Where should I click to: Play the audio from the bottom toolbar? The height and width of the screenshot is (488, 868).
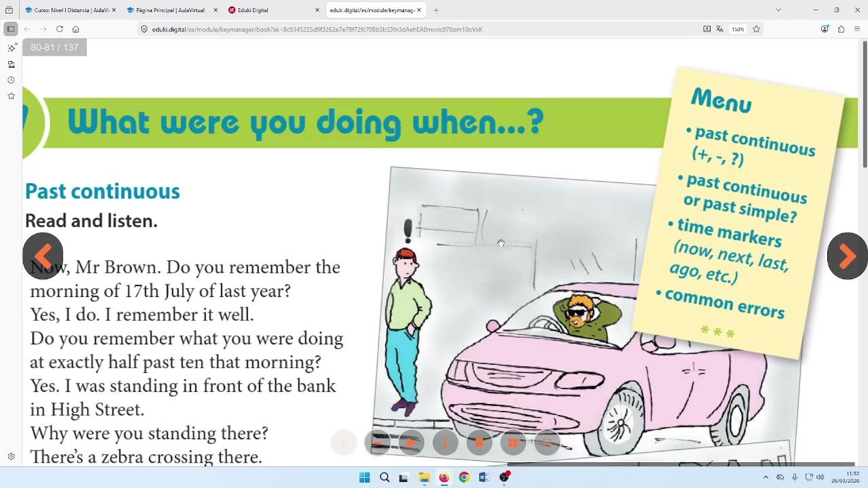pos(412,443)
